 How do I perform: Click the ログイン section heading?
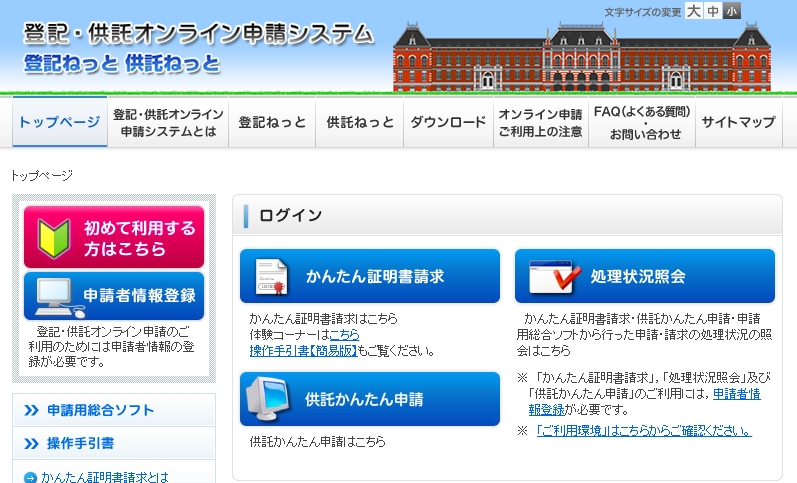tap(291, 216)
